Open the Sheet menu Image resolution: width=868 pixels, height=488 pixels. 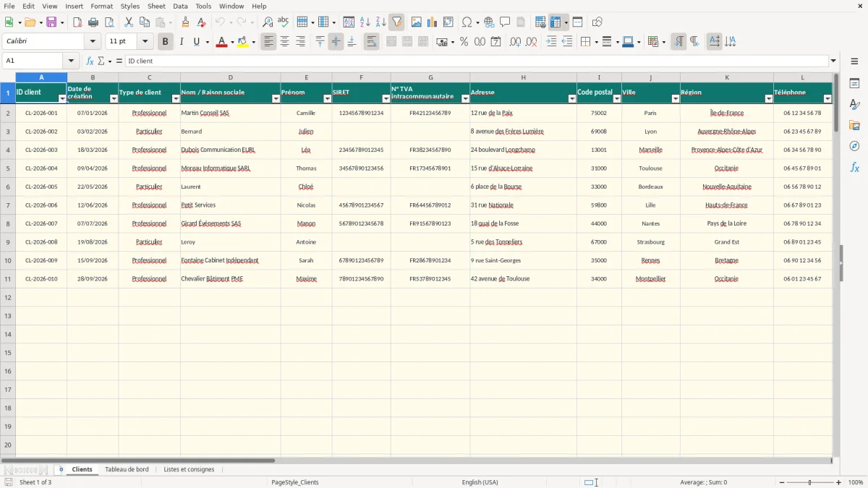(x=156, y=6)
